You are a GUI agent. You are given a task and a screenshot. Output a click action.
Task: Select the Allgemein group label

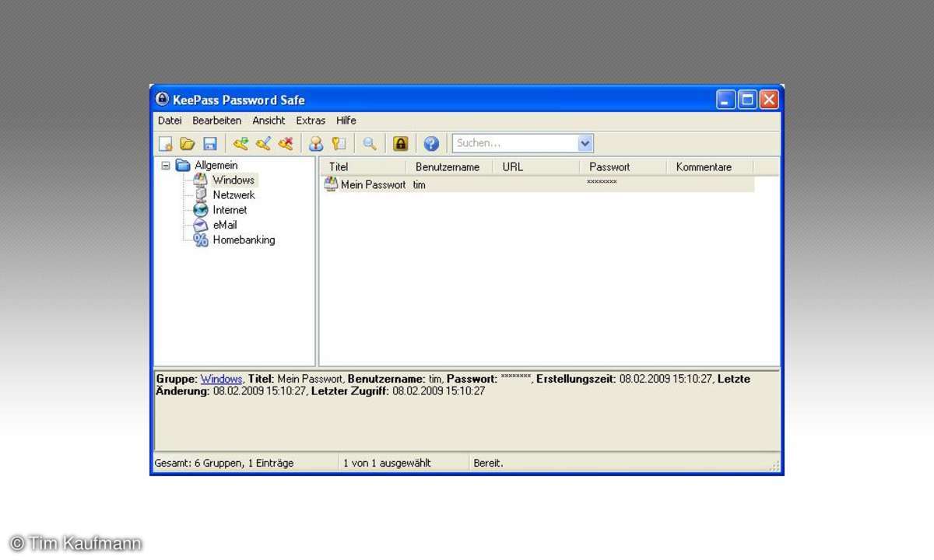point(216,165)
